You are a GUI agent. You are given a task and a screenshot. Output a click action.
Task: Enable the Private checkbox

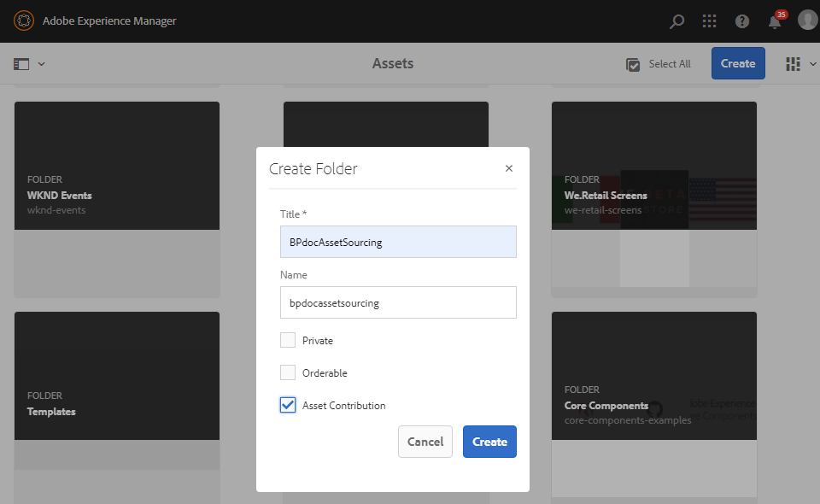click(288, 340)
